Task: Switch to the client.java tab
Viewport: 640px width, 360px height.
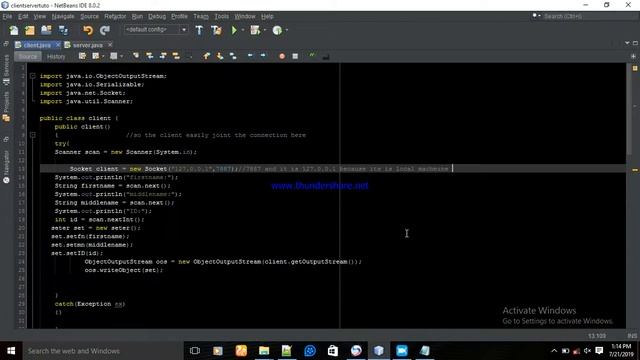Action: [37, 45]
